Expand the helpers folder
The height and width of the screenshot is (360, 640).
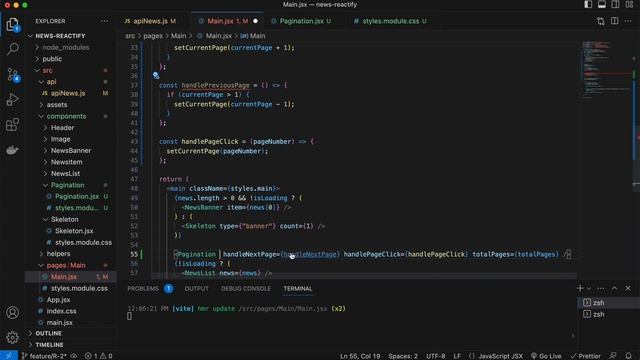58,253
